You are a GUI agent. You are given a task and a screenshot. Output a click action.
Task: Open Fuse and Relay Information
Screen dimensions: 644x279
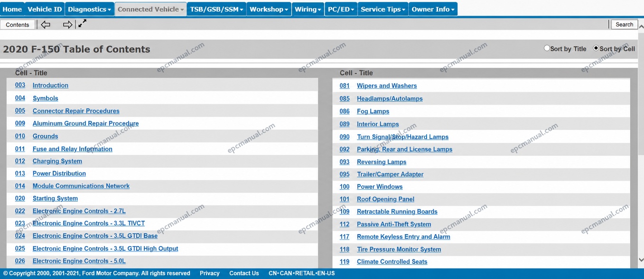[x=73, y=149]
